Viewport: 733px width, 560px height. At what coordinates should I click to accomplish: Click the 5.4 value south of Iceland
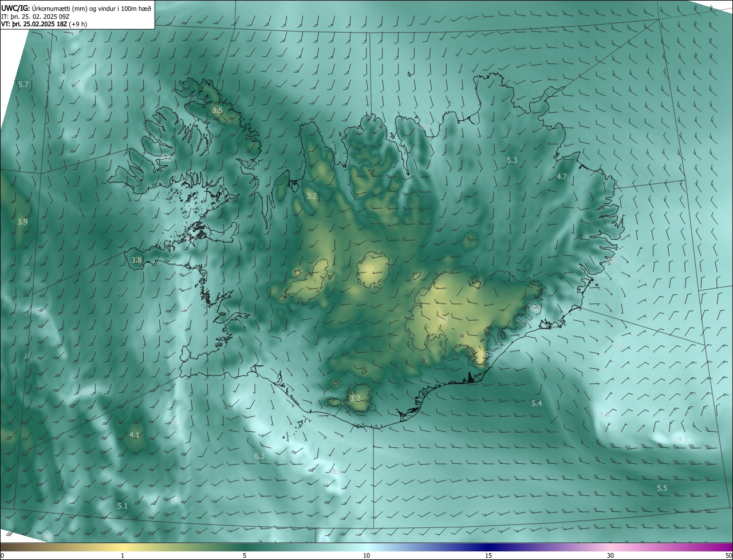537,404
